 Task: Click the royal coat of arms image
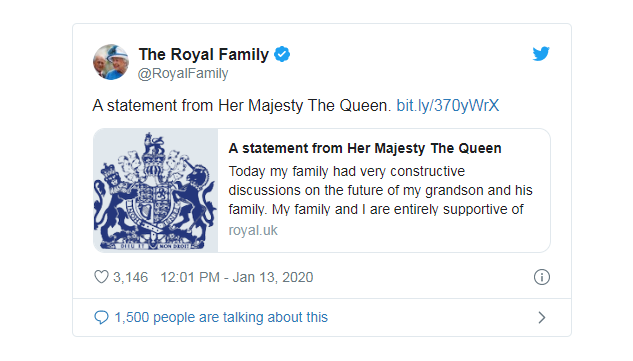156,191
